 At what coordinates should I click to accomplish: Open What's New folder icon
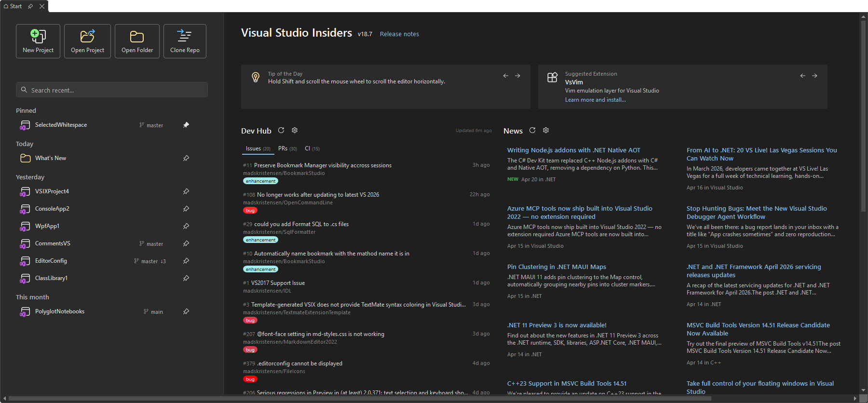(25, 158)
